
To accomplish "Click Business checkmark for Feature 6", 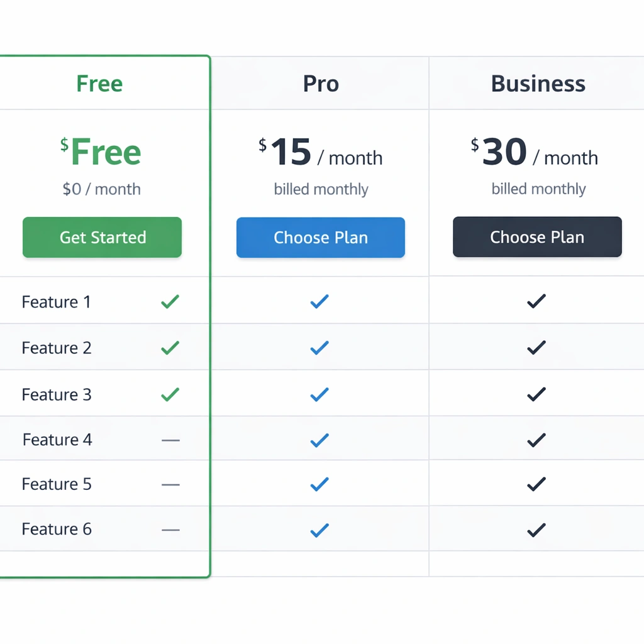I will [536, 530].
